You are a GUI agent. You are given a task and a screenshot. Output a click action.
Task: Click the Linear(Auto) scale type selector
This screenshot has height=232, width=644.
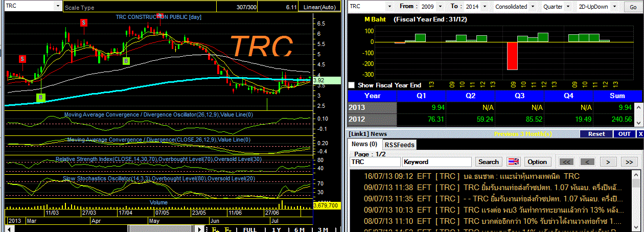coord(319,7)
